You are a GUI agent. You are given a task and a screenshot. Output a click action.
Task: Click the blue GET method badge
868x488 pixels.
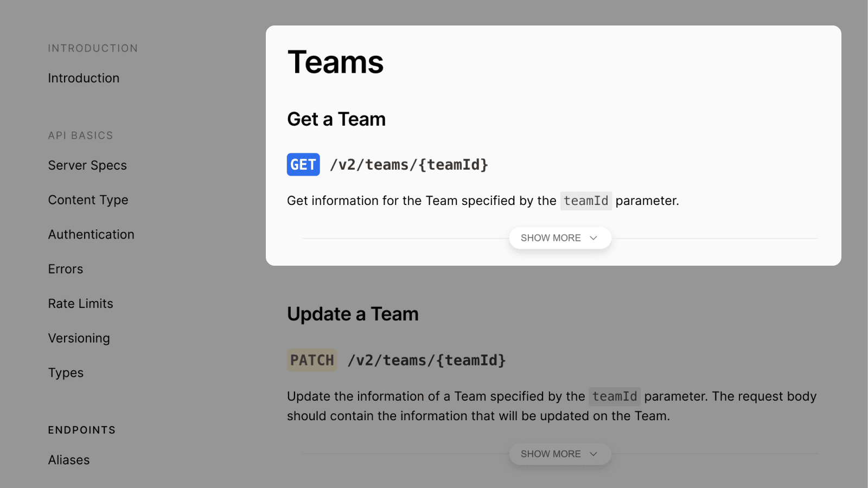click(x=303, y=165)
